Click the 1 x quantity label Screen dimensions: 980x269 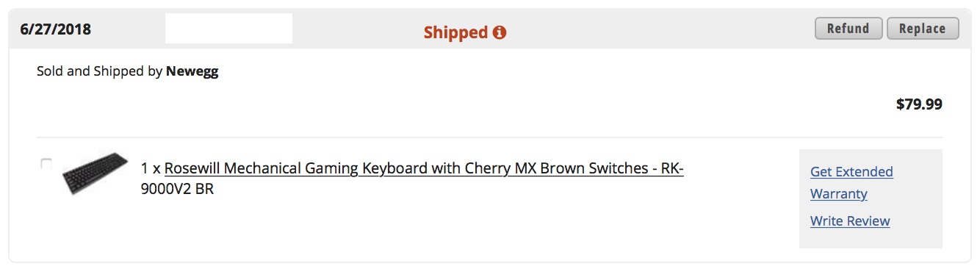pos(151,168)
